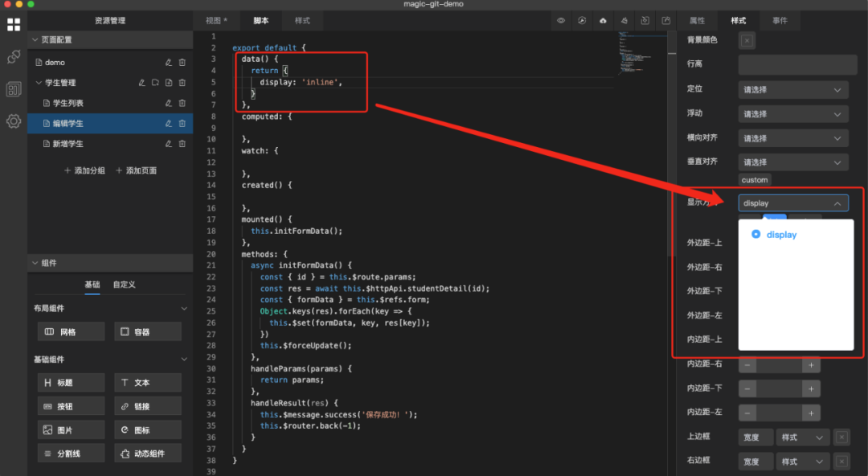This screenshot has height=476, width=868.
Task: Close the open display dropdown box
Action: pos(793,203)
